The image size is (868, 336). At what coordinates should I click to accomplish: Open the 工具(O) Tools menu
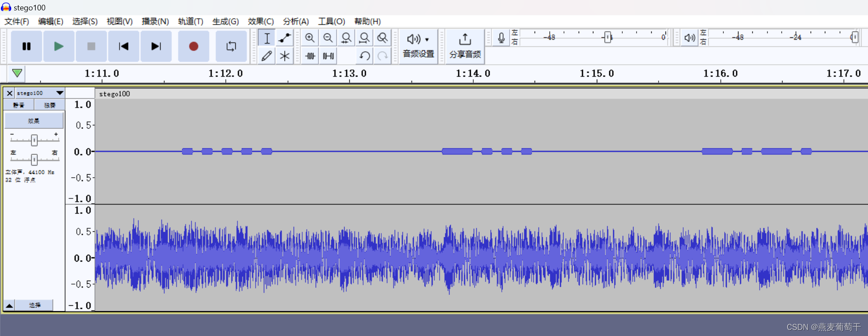[331, 21]
